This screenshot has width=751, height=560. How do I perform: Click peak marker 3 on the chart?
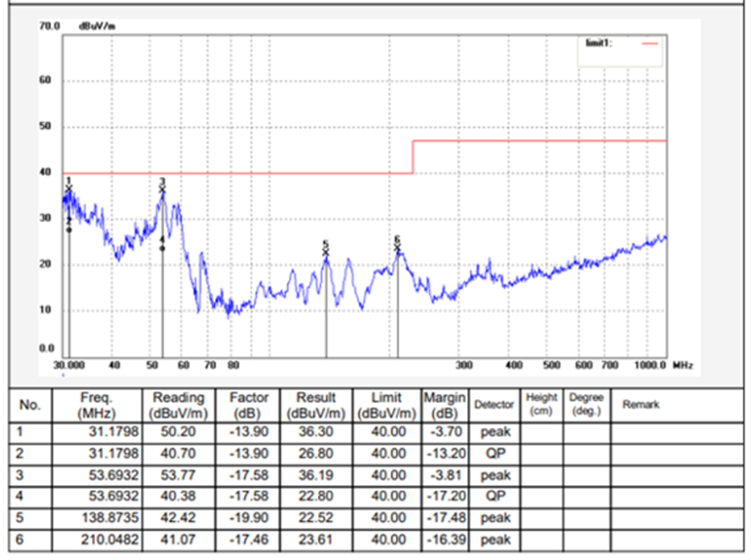(163, 190)
